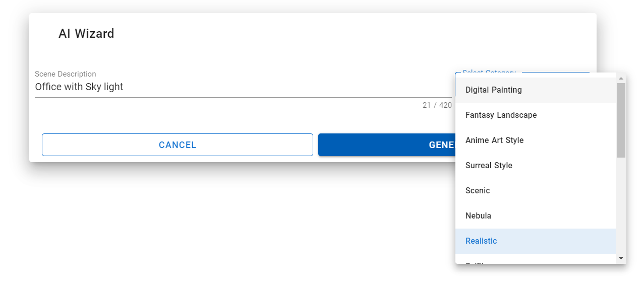Open the Select Category combo box
644x289 pixels.
[x=555, y=74]
